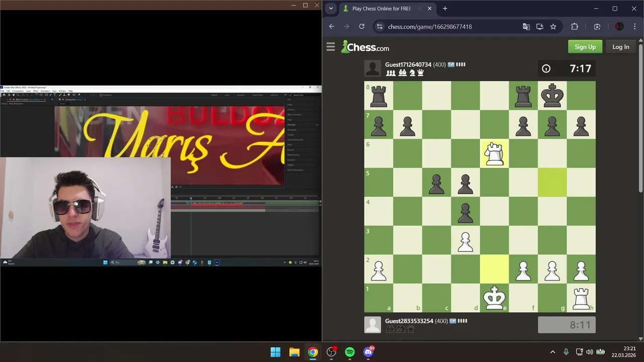Screen dimensions: 644x362
Task: Click the chess.com page vertical scrollbar
Action: pos(641,117)
